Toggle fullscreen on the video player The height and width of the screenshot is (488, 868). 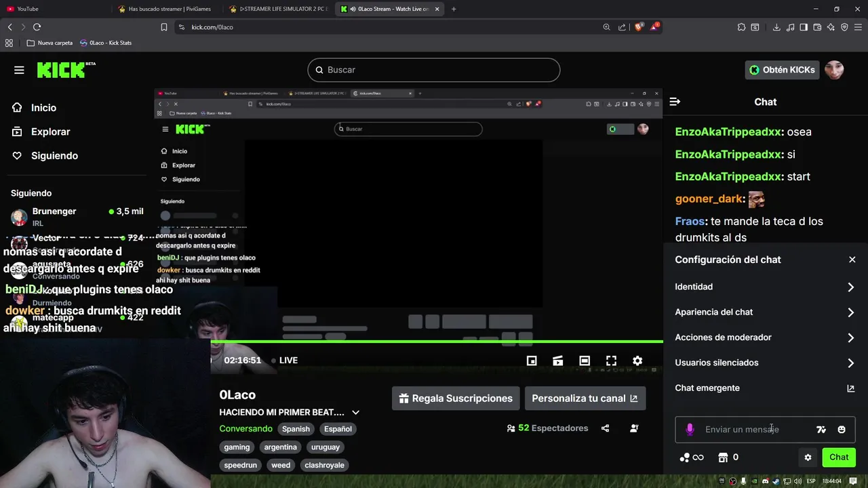click(x=611, y=361)
